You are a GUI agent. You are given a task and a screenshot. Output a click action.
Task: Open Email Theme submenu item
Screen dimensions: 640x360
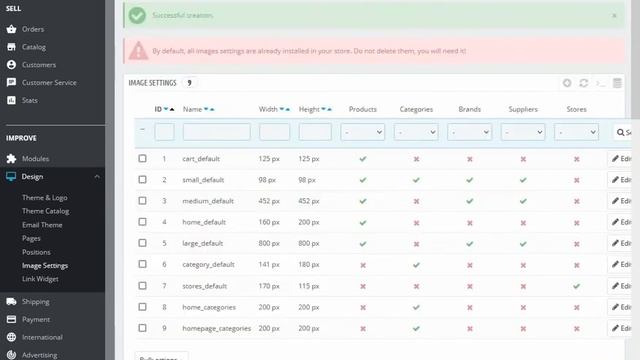[42, 225]
